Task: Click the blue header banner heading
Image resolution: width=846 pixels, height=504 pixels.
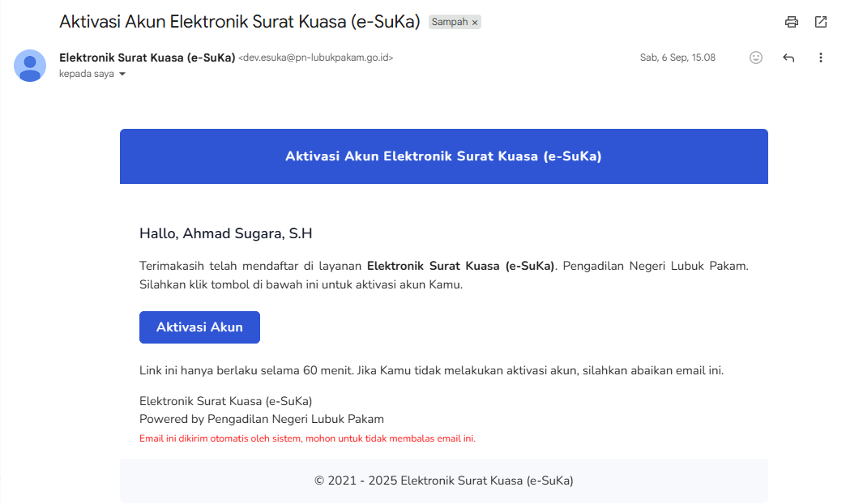Action: point(443,156)
